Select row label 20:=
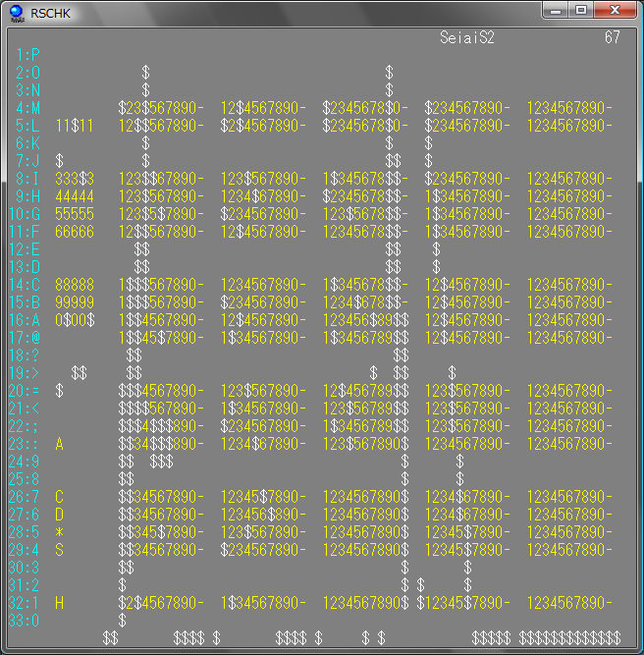 [25, 391]
